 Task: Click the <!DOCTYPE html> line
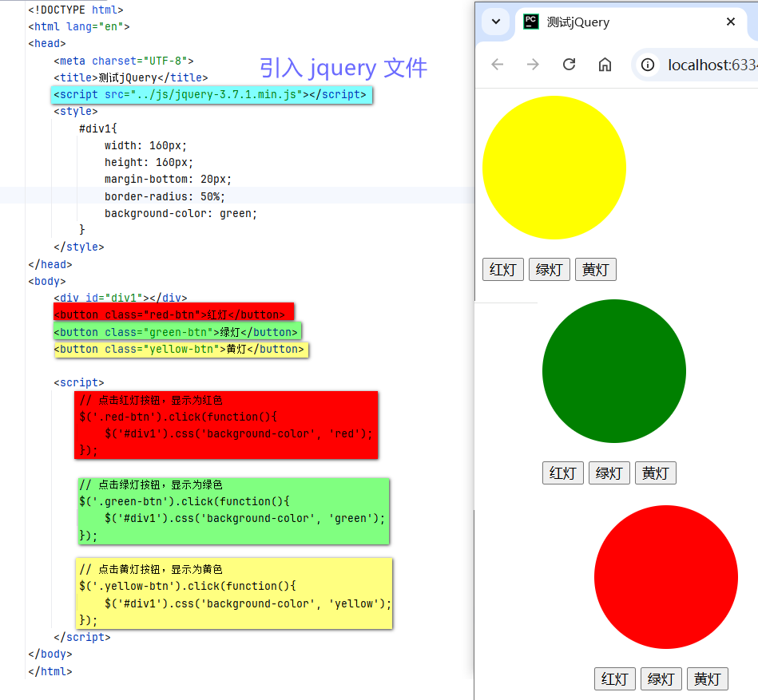tap(76, 10)
